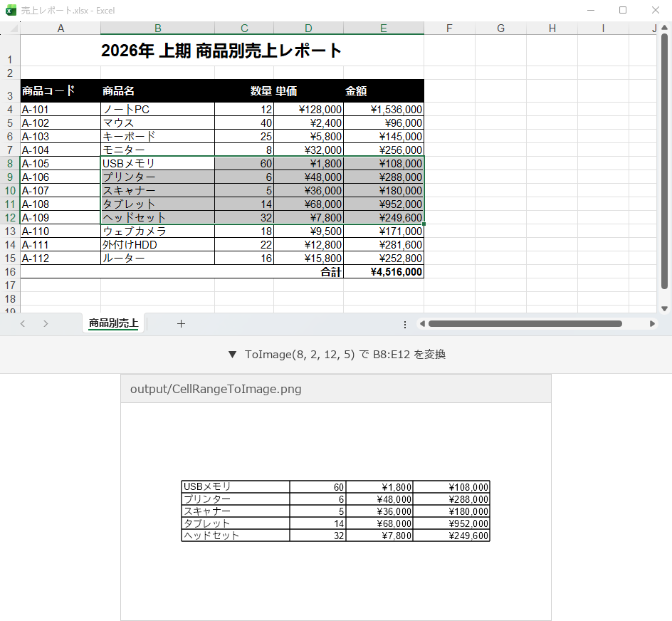672x621 pixels.
Task: Select column I header
Action: [x=603, y=28]
